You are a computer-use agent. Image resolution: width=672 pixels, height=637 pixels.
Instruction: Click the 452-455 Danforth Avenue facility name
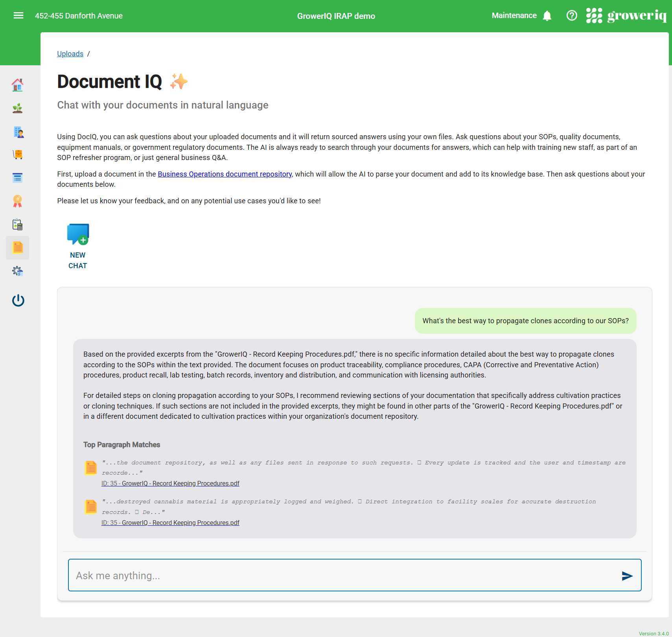point(79,16)
